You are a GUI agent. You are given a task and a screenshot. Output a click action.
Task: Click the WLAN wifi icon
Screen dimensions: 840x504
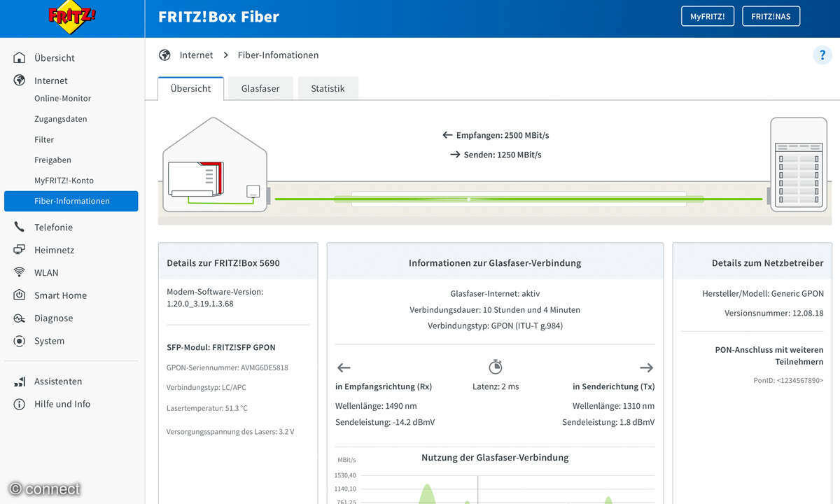click(x=20, y=272)
